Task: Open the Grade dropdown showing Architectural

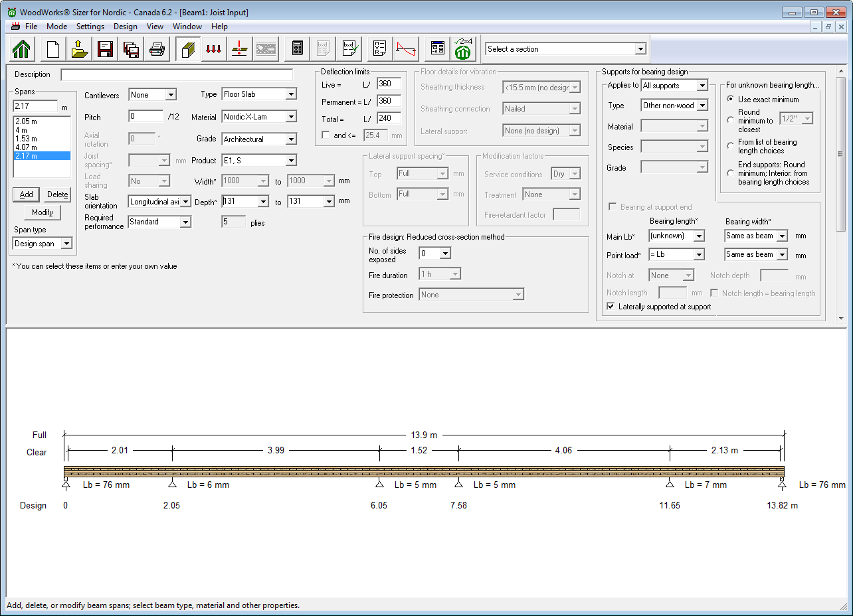Action: (x=290, y=139)
